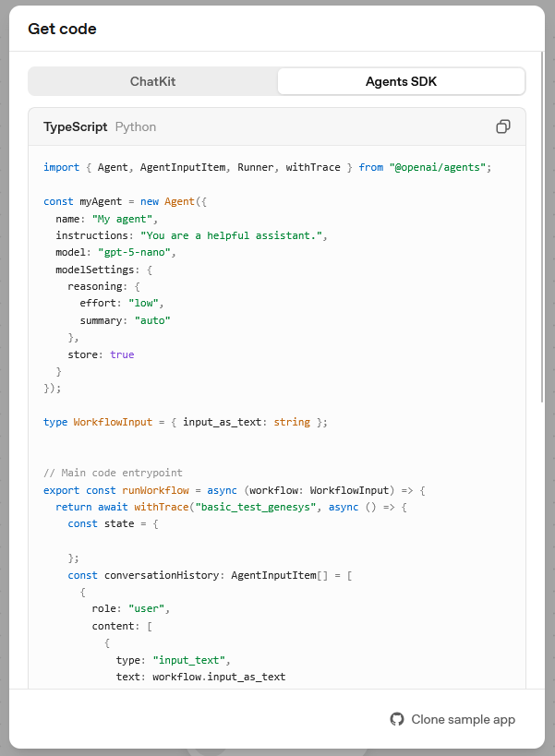Select the TypeScript language option

(x=75, y=126)
